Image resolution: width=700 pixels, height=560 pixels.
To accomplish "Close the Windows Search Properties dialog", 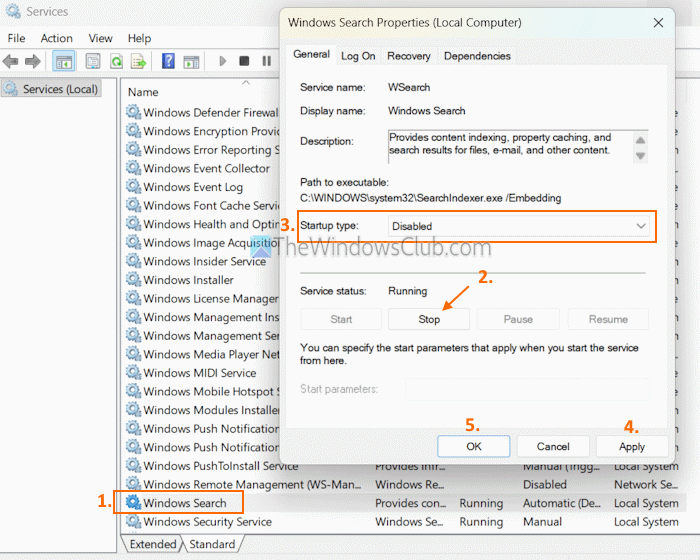I will pos(658,23).
